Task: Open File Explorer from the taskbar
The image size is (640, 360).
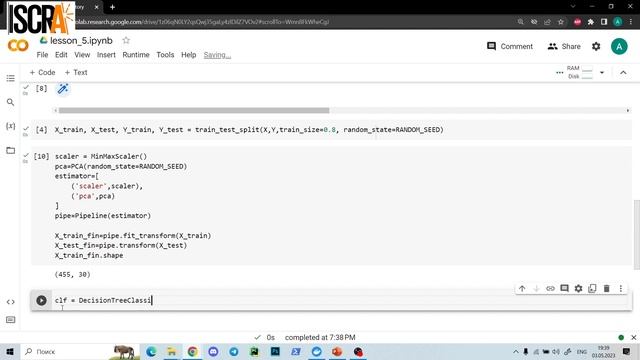Action: point(172,351)
